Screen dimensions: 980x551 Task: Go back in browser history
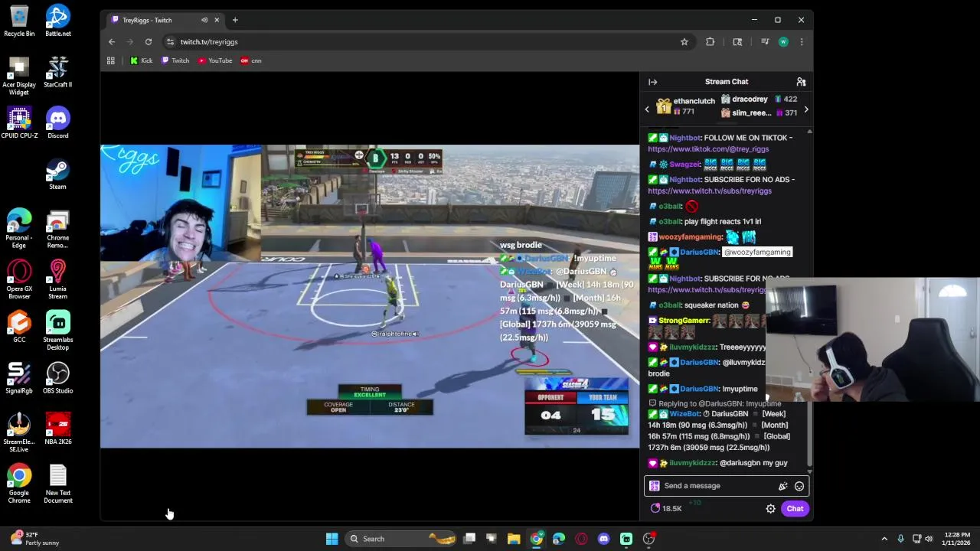[112, 42]
